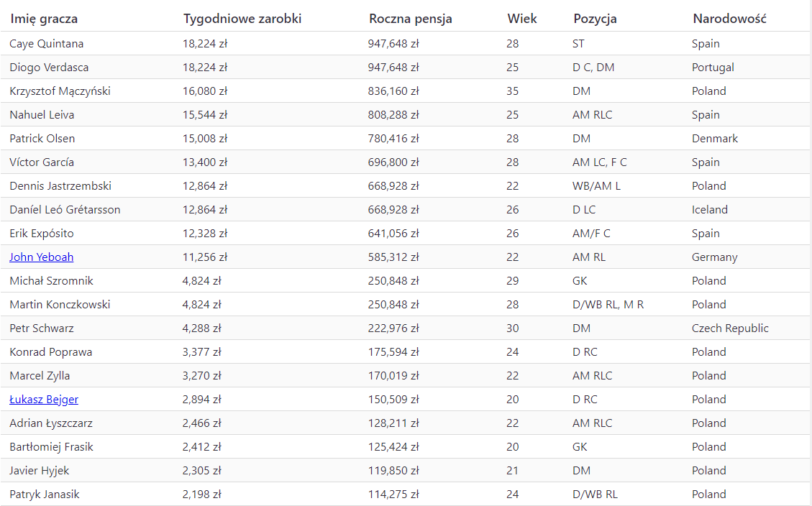Image resolution: width=812 pixels, height=506 pixels.
Task: Open the Łukasz Bejger player link
Action: point(44,400)
